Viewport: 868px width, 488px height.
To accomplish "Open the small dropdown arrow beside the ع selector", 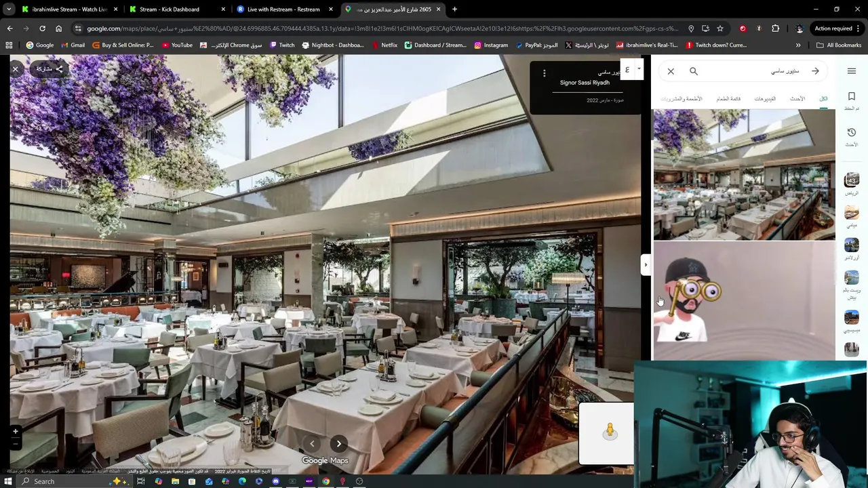I will tap(638, 69).
